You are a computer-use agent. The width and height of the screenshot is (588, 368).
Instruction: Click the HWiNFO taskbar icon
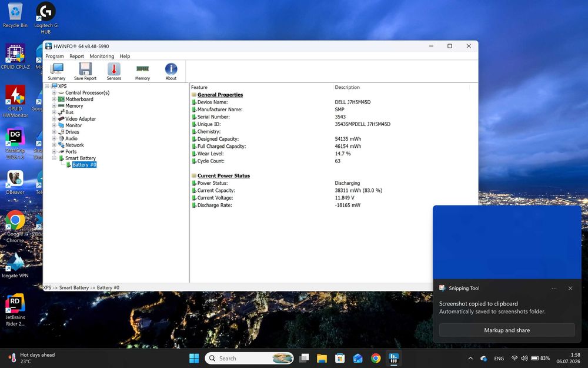click(394, 358)
